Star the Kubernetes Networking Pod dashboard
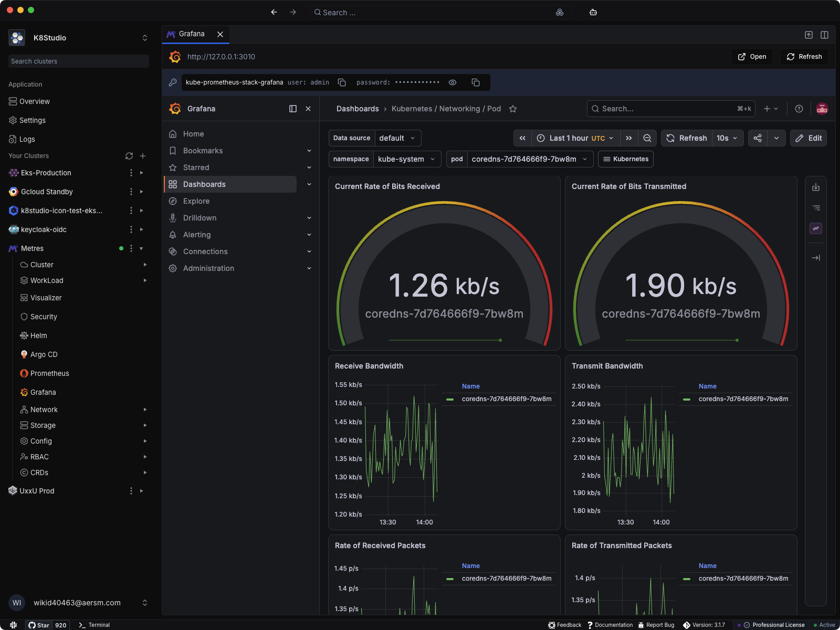 pyautogui.click(x=513, y=109)
